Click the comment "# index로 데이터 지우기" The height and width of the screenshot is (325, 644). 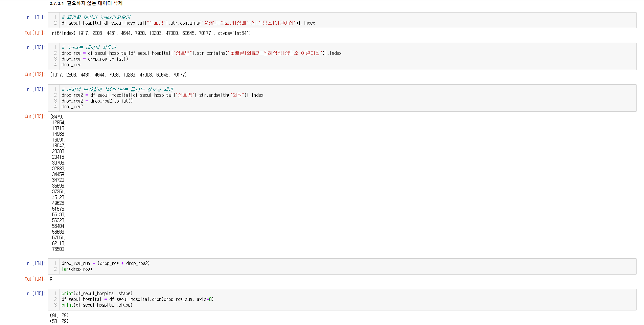pyautogui.click(x=89, y=47)
